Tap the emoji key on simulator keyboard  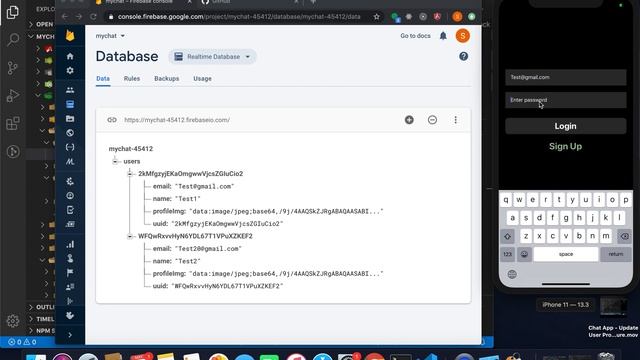coord(524,254)
